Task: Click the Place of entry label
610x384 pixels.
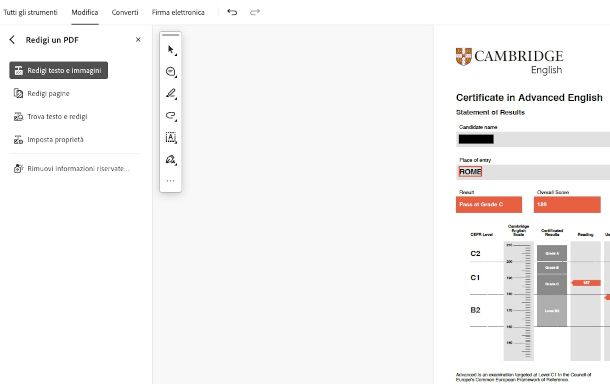Action: pos(475,160)
